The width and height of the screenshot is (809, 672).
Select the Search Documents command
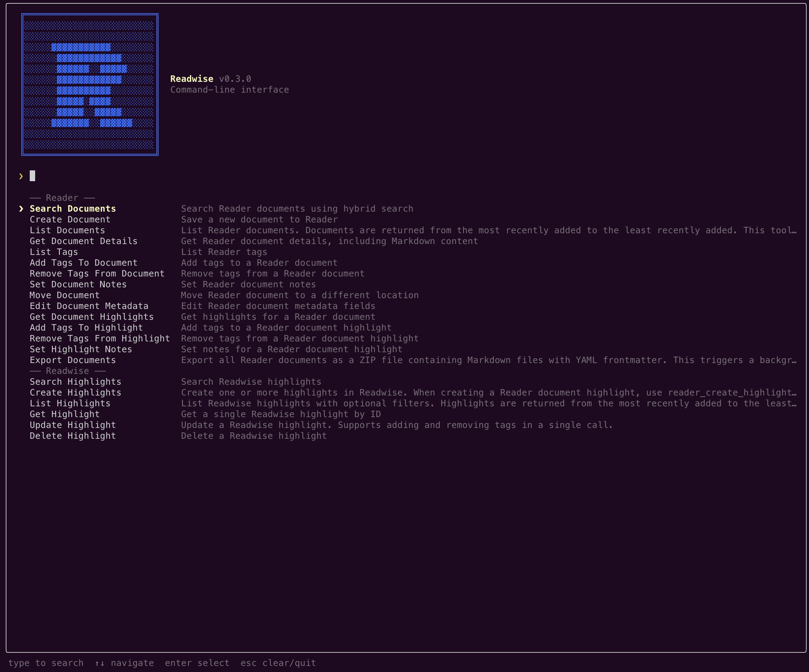(x=72, y=209)
